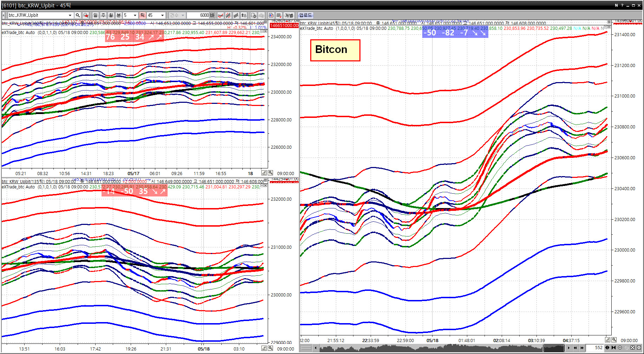The image size is (644, 354).
Task: Toggle the 틱 (tick) period button
Action: coord(142,15)
